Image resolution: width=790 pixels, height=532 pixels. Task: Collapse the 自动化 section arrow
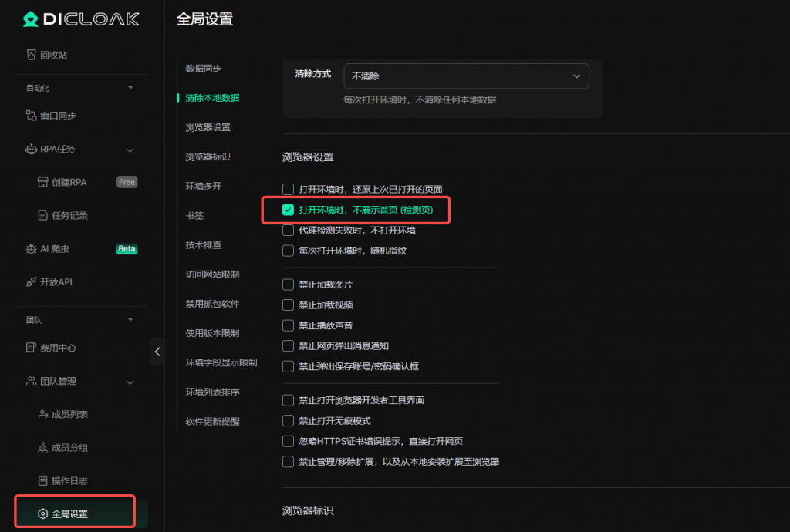[130, 88]
